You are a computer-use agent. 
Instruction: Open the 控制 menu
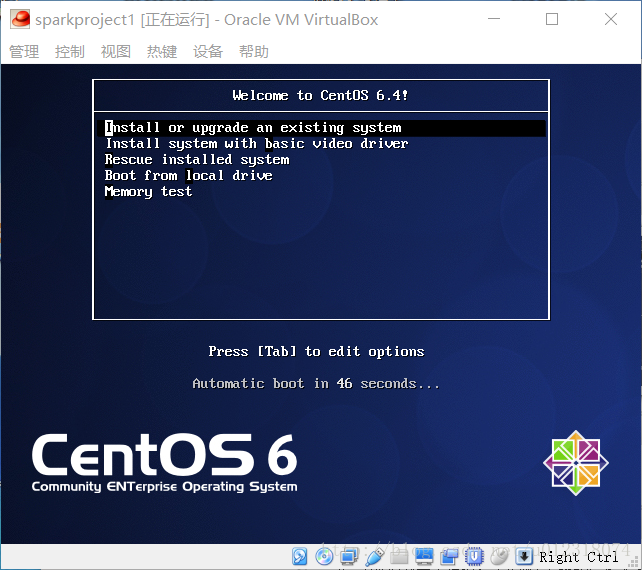coord(70,52)
